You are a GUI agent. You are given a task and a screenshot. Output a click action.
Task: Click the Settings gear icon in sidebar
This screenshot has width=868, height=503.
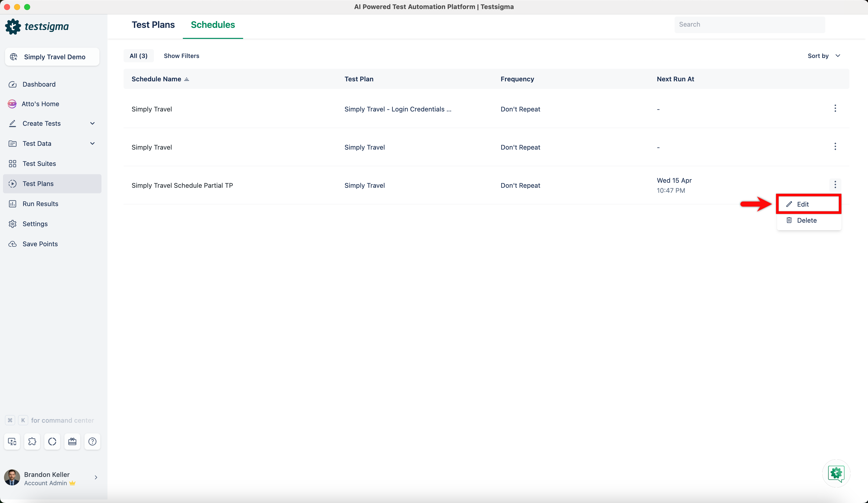13,224
